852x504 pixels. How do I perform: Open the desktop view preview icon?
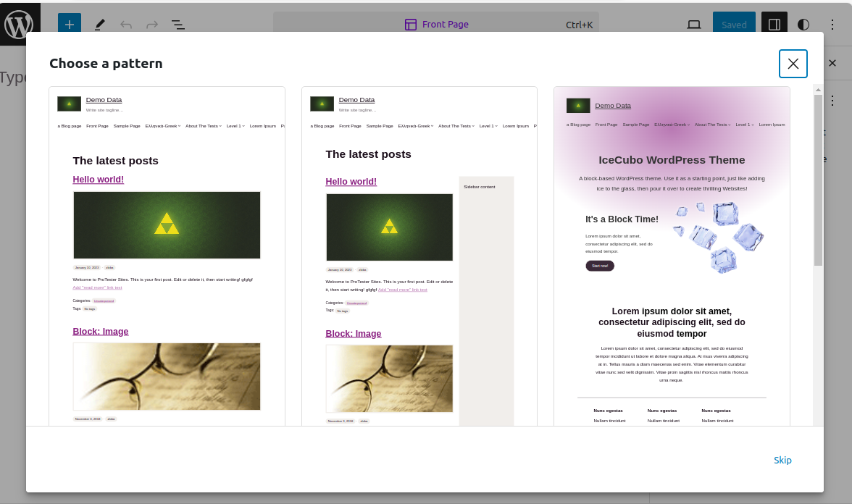tap(694, 25)
